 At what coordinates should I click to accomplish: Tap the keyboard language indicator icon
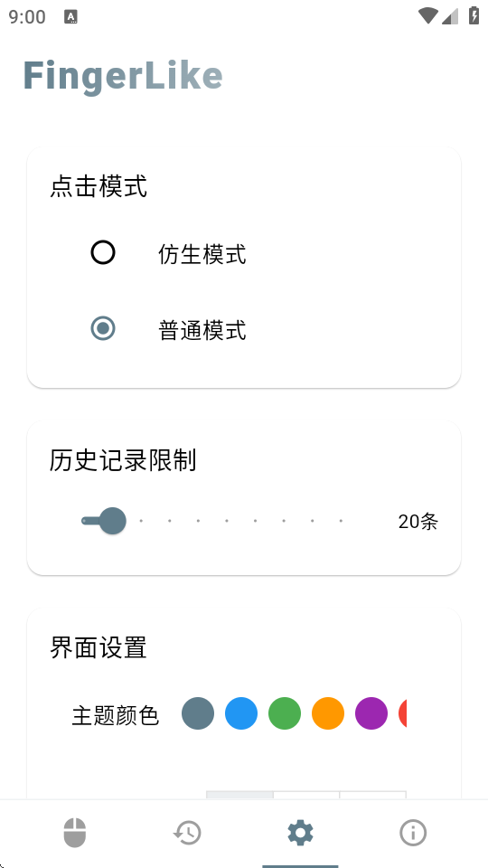(70, 16)
